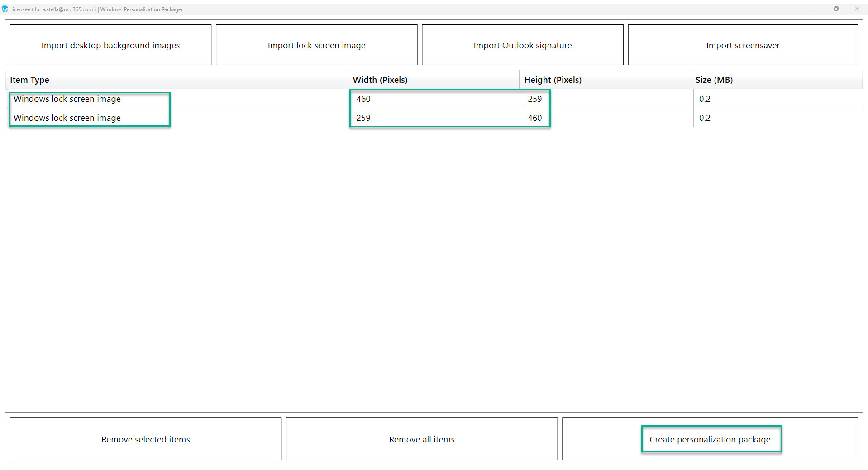Viewport: 868px width, 470px height.
Task: Import desktop background images
Action: tap(110, 45)
